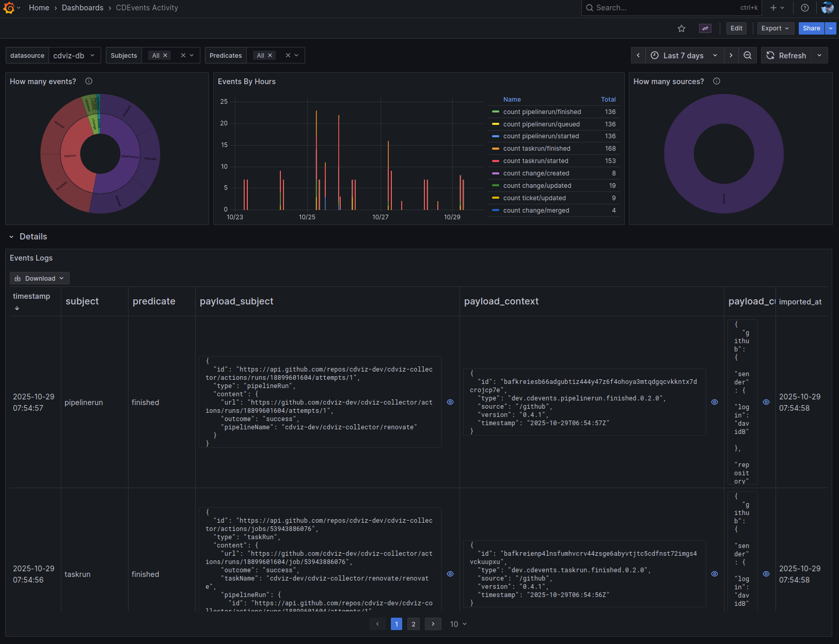
Task: Sort table by subject column
Action: coord(82,301)
